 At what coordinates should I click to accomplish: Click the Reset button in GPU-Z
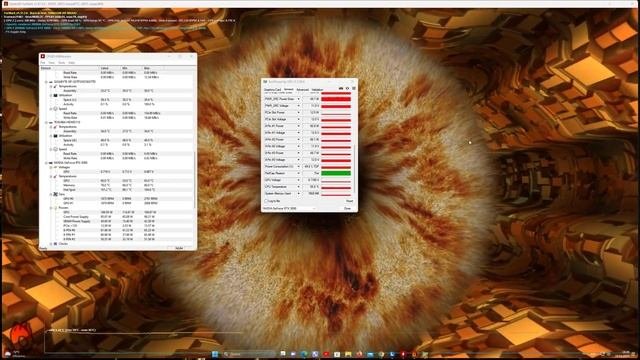click(349, 201)
